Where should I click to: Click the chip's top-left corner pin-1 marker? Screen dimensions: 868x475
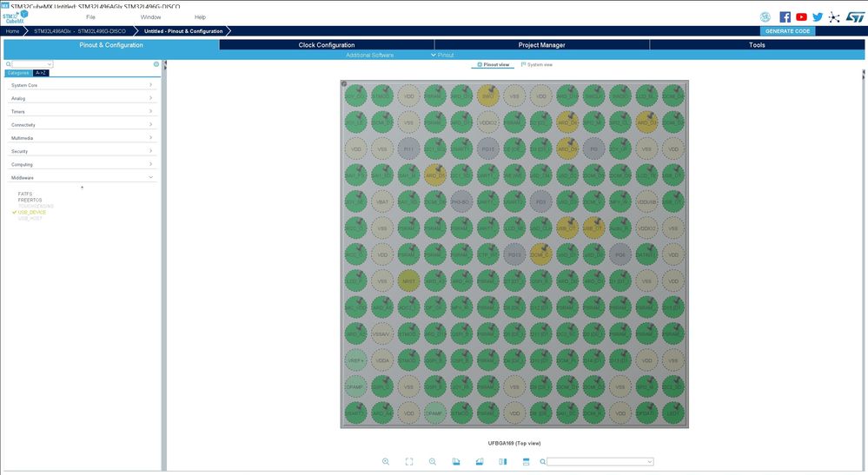point(344,84)
